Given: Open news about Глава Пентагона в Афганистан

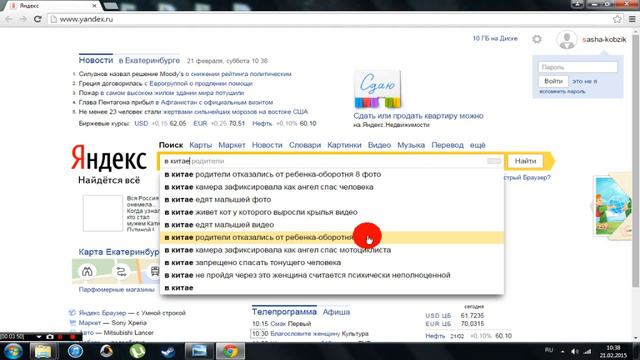Looking at the screenshot, I should click(x=176, y=102).
